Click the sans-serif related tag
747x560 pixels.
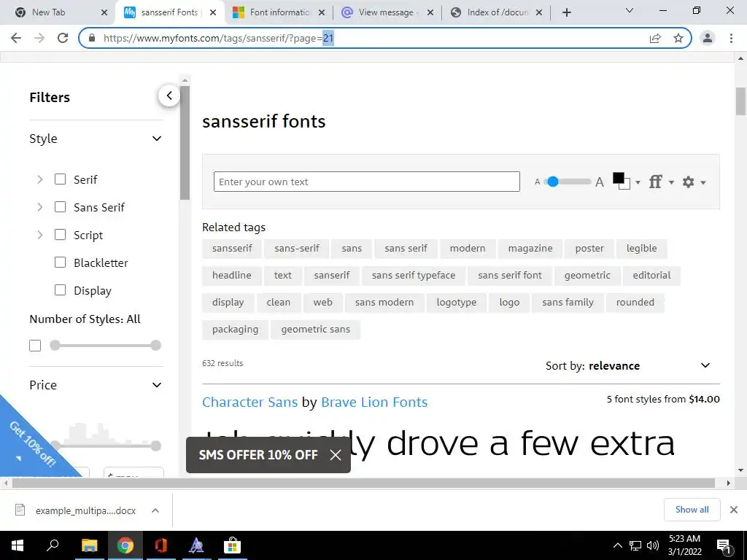coord(297,248)
